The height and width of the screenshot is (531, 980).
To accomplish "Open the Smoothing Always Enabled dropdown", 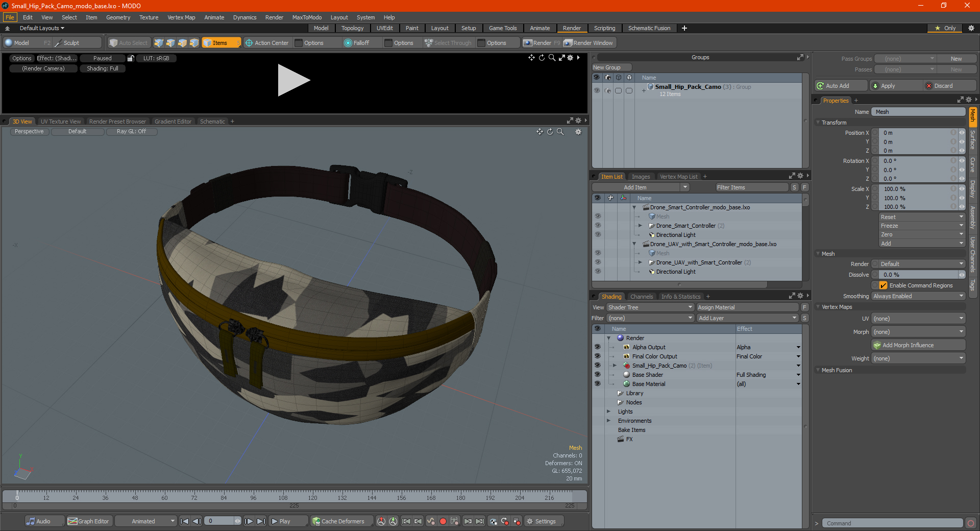I will click(918, 296).
